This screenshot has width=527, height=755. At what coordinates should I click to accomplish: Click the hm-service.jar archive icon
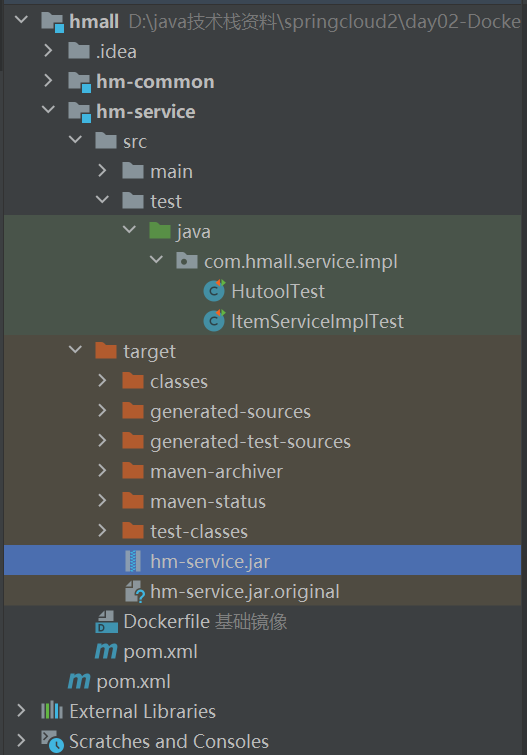pyautogui.click(x=133, y=561)
